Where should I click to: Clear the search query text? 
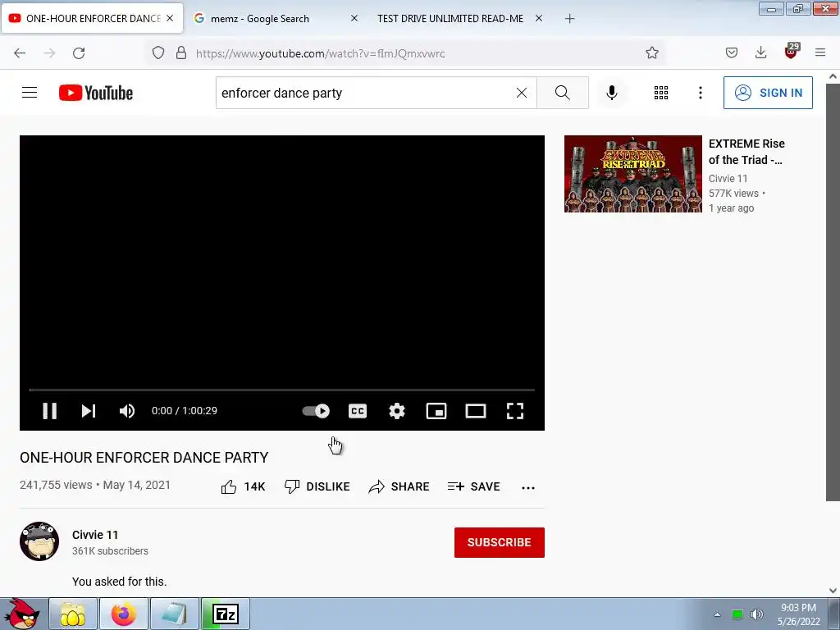point(521,93)
